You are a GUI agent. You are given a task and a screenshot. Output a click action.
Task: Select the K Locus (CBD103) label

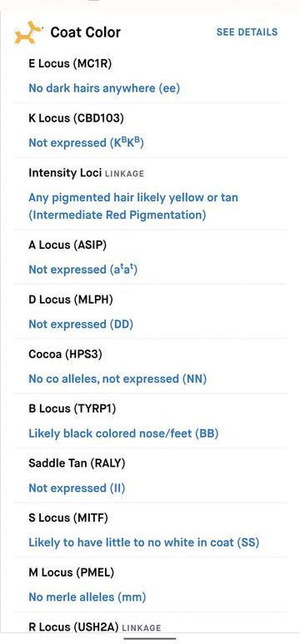pos(76,118)
